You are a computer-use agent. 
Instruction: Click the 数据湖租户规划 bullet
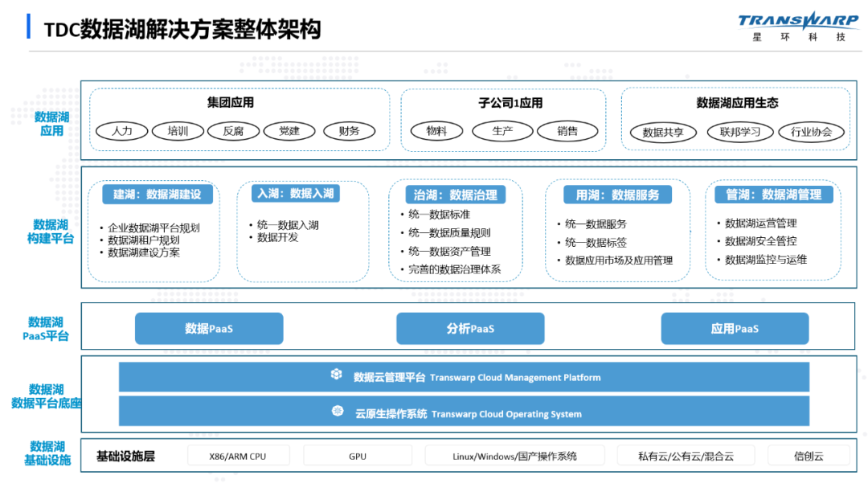pos(143,240)
